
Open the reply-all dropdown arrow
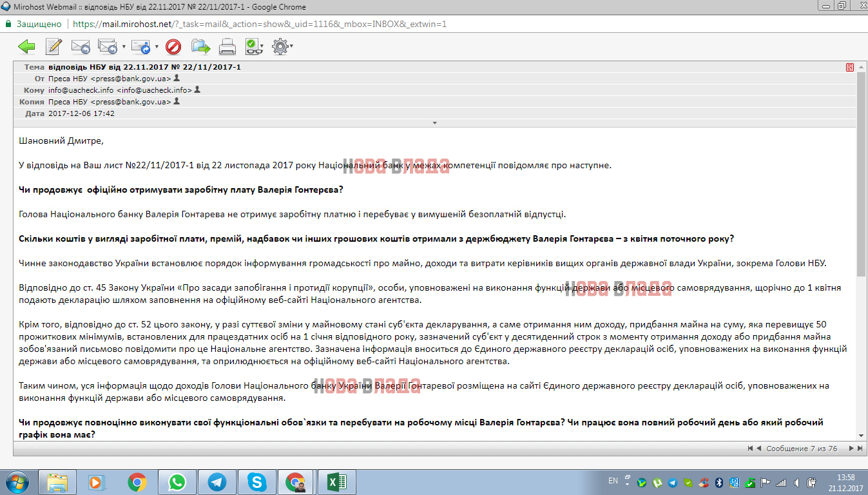click(123, 46)
